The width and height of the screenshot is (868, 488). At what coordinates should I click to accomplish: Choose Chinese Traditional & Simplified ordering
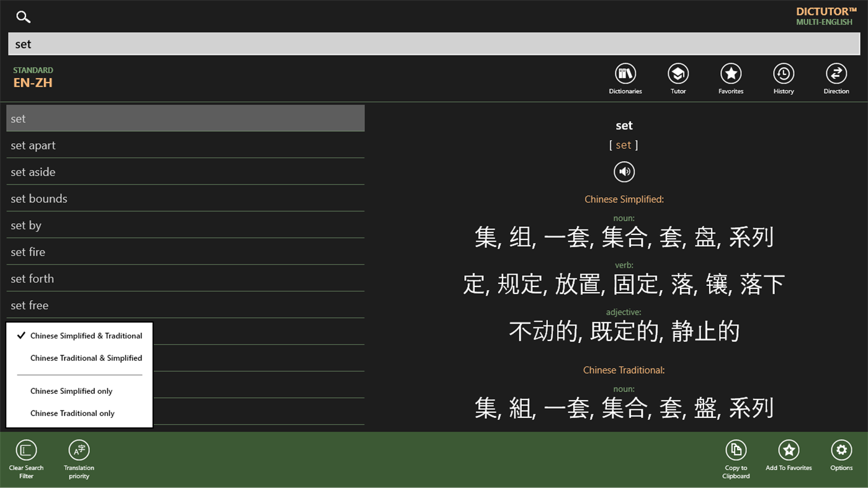86,358
